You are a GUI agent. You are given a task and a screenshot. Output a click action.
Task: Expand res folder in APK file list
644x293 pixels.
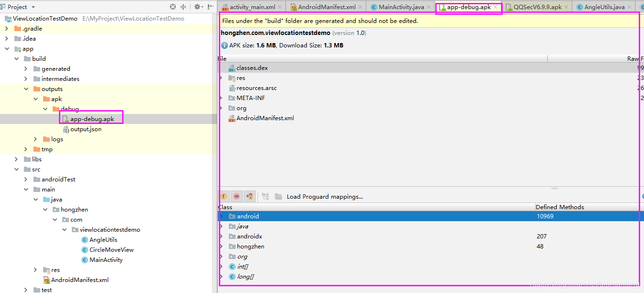[x=221, y=78]
